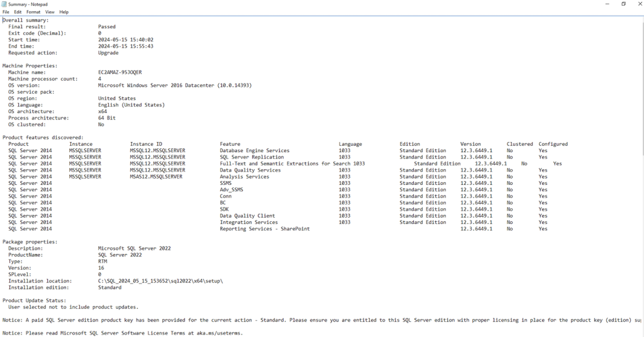
Task: Click the 'Package properties:' heading
Action: point(30,242)
